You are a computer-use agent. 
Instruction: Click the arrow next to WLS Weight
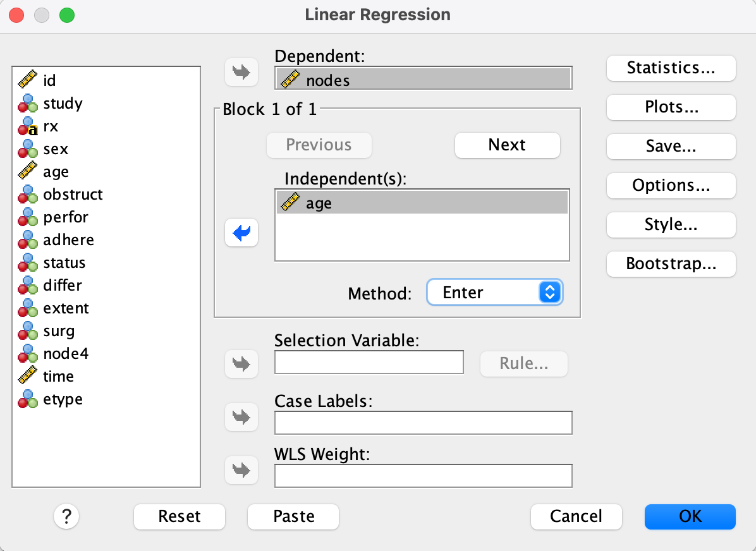point(241,469)
